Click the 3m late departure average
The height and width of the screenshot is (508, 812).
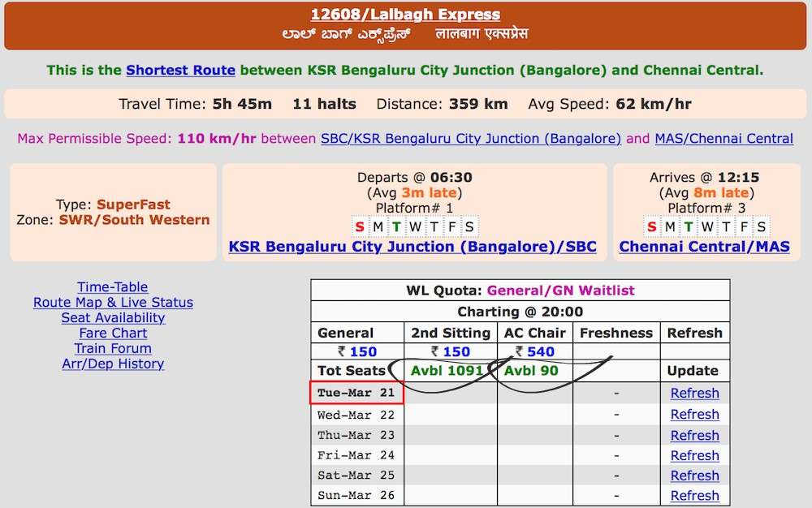(430, 193)
